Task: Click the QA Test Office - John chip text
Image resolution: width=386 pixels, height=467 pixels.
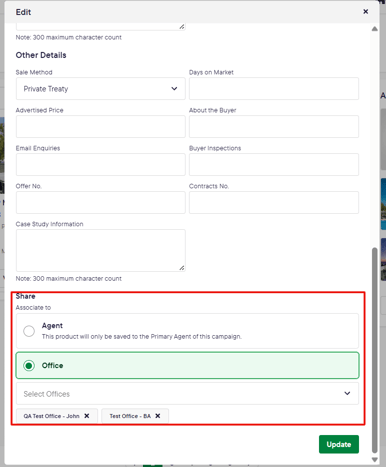Action: (51, 416)
